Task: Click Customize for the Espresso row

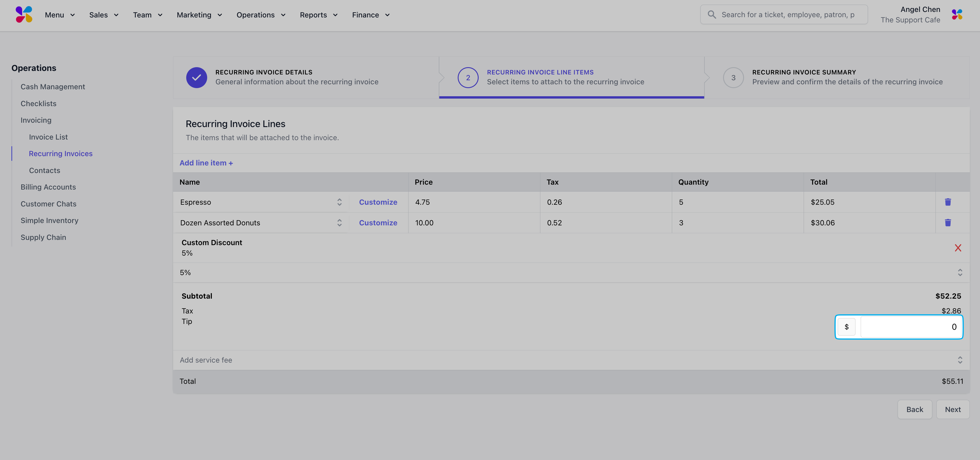Action: coord(378,202)
